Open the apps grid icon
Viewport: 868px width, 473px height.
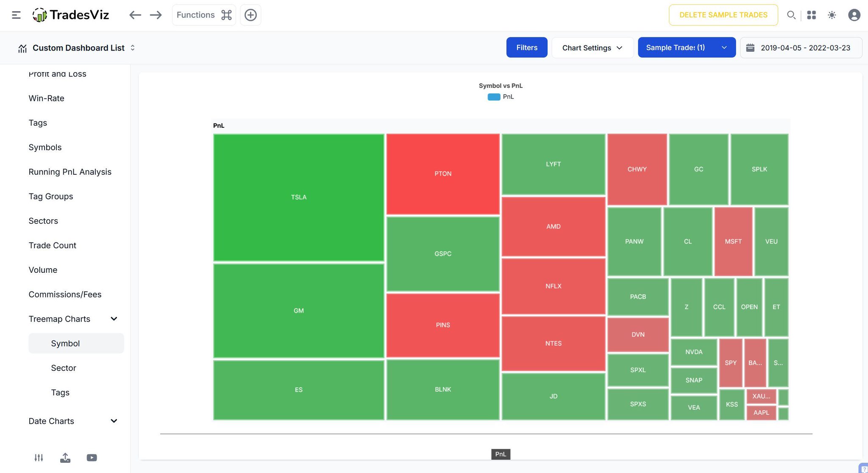point(811,15)
